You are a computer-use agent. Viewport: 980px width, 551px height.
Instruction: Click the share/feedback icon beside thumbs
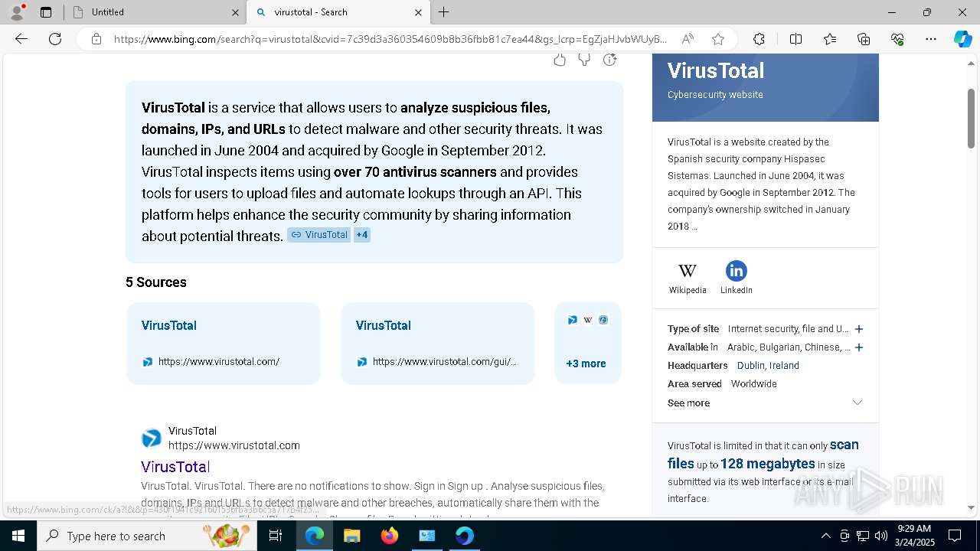click(x=609, y=60)
